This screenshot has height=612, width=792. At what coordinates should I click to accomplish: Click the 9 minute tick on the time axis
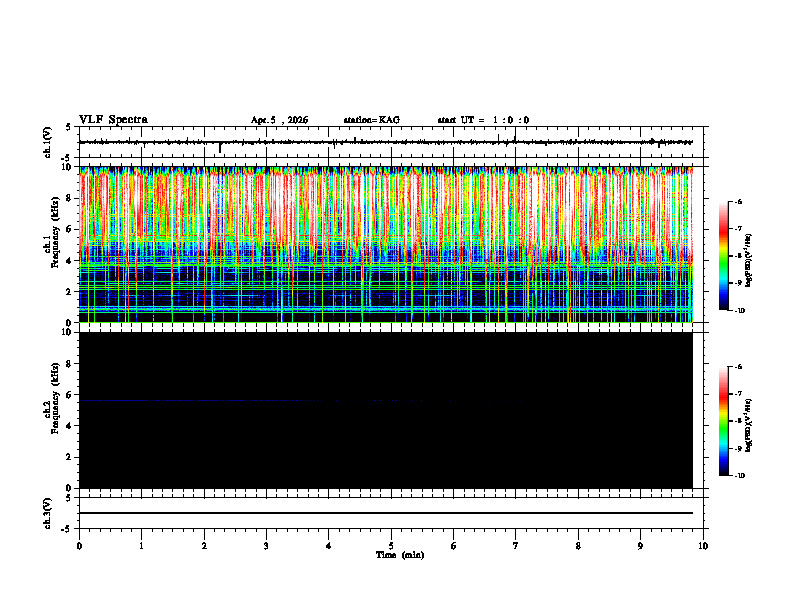(640, 546)
